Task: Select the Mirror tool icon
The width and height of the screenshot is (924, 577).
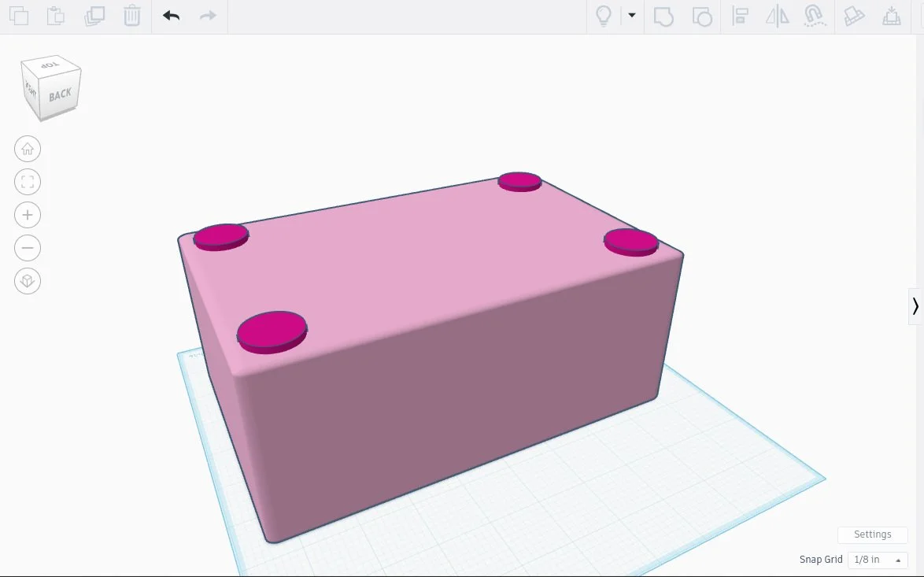Action: coord(778,16)
